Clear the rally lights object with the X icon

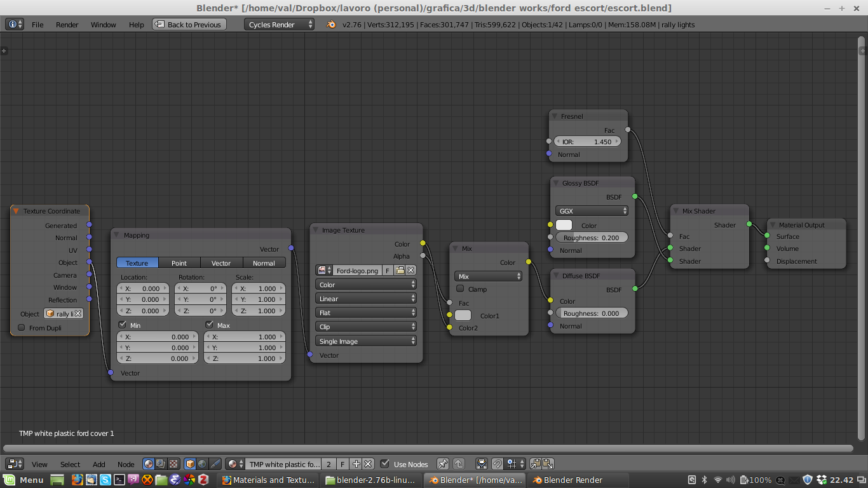coord(78,314)
